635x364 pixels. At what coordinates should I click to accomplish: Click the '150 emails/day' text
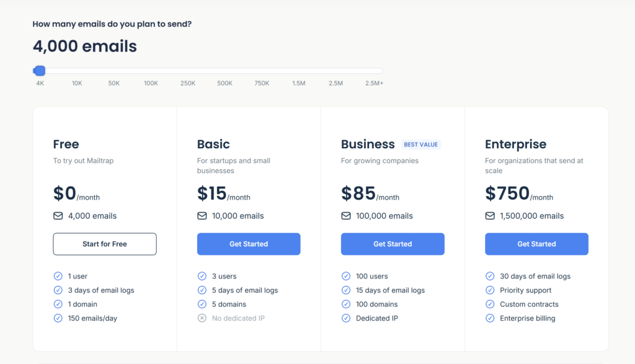[x=92, y=318]
